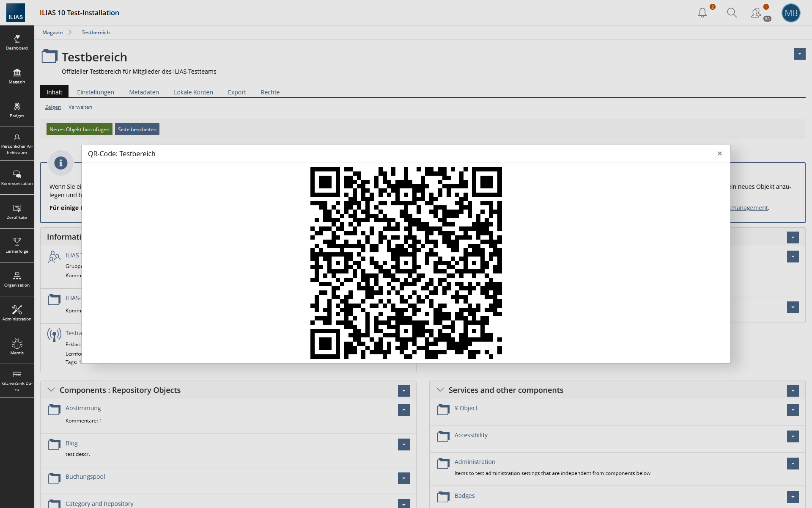Open the Administration tools in the sidebar
This screenshot has height=508, width=812.
click(x=17, y=312)
